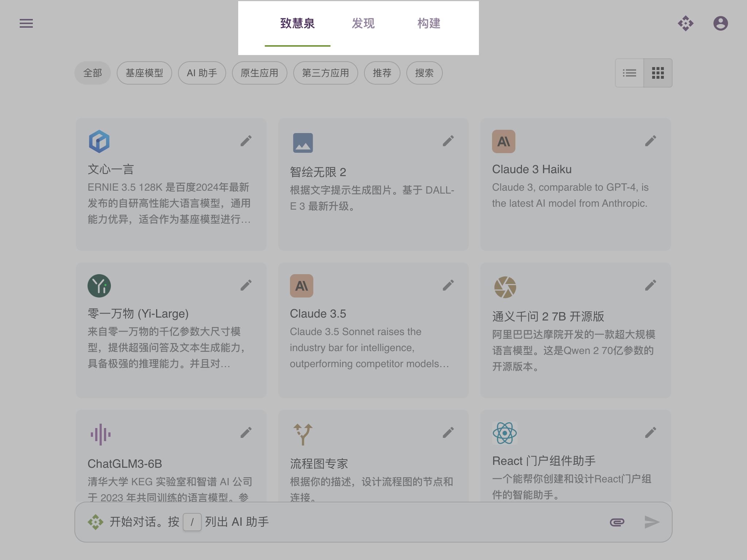Open the 流程图专家 card title

[319, 464]
